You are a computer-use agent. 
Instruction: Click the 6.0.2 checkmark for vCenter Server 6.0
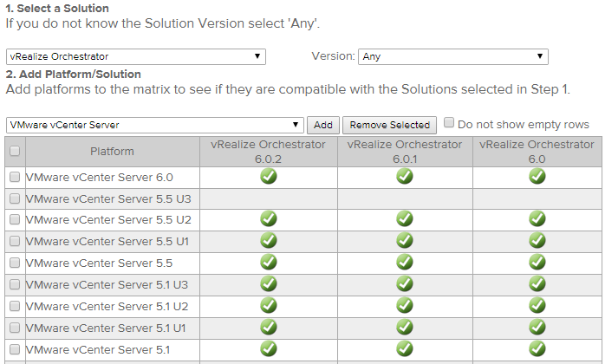[269, 177]
